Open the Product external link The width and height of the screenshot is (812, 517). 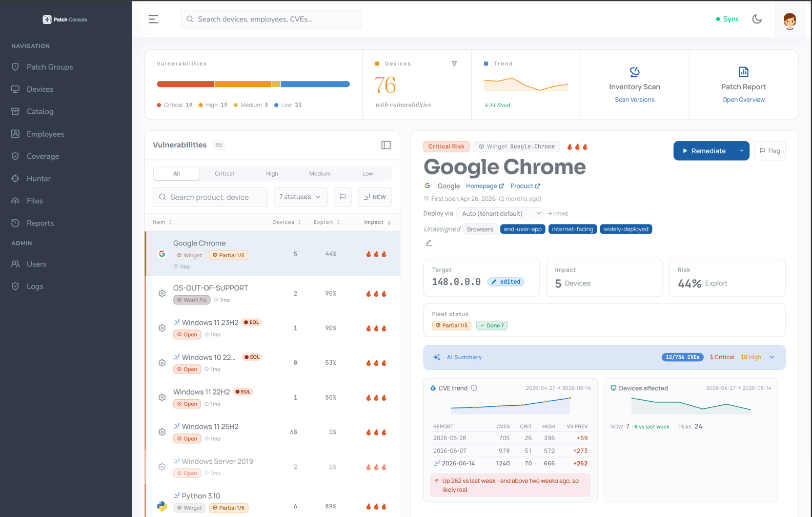tap(525, 186)
